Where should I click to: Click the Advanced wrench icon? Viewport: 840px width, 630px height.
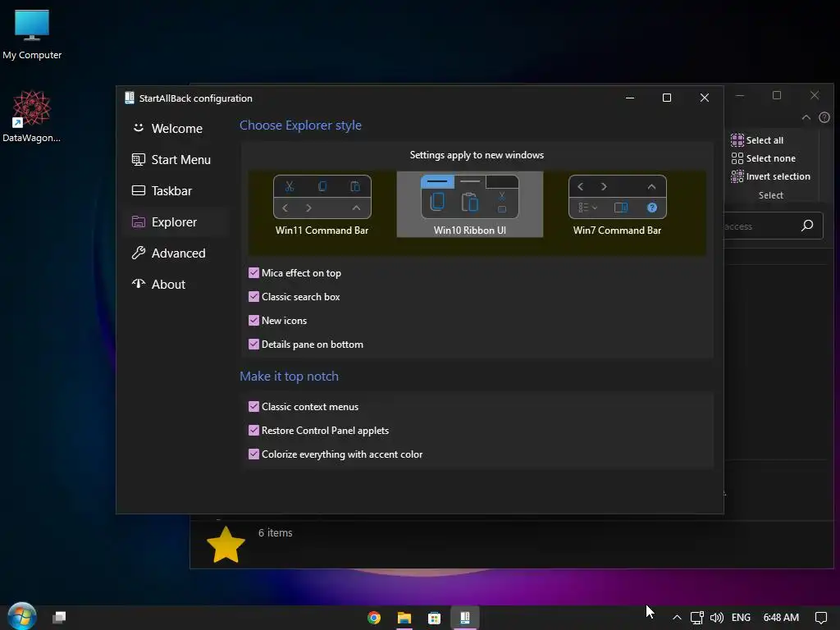138,253
